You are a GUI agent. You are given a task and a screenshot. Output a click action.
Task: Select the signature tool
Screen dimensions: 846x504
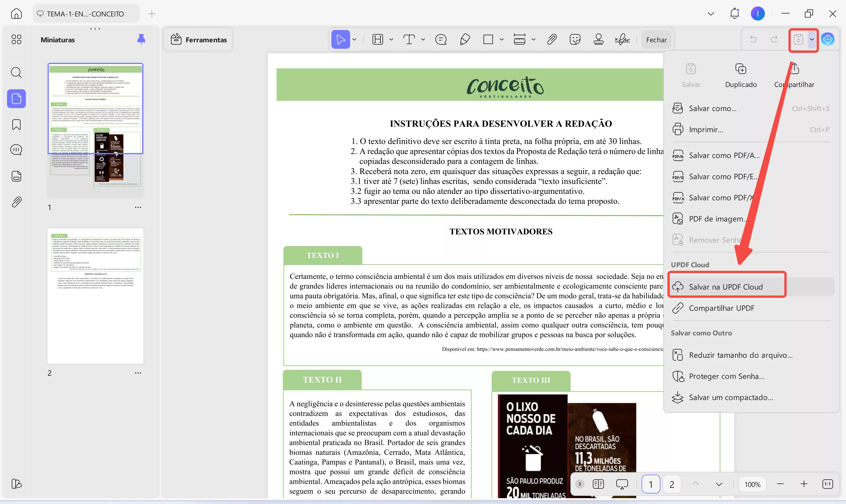tap(622, 40)
